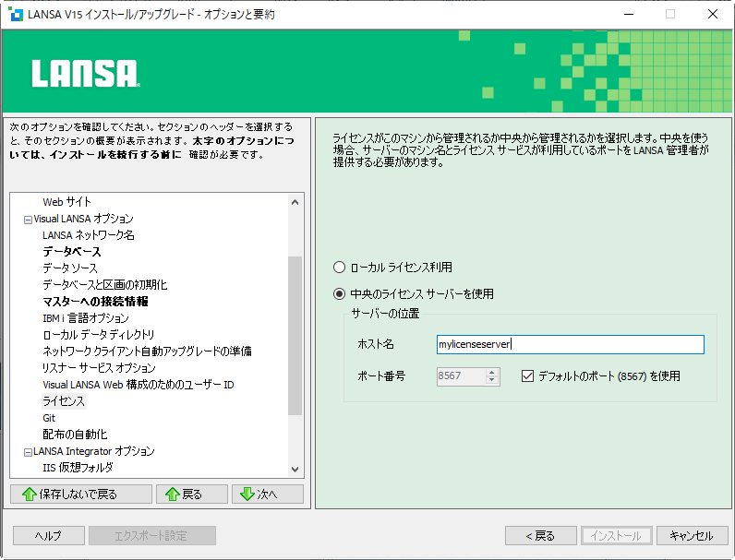Collapse the Visual LANSA オプション tree node
The image size is (735, 560).
(28, 220)
